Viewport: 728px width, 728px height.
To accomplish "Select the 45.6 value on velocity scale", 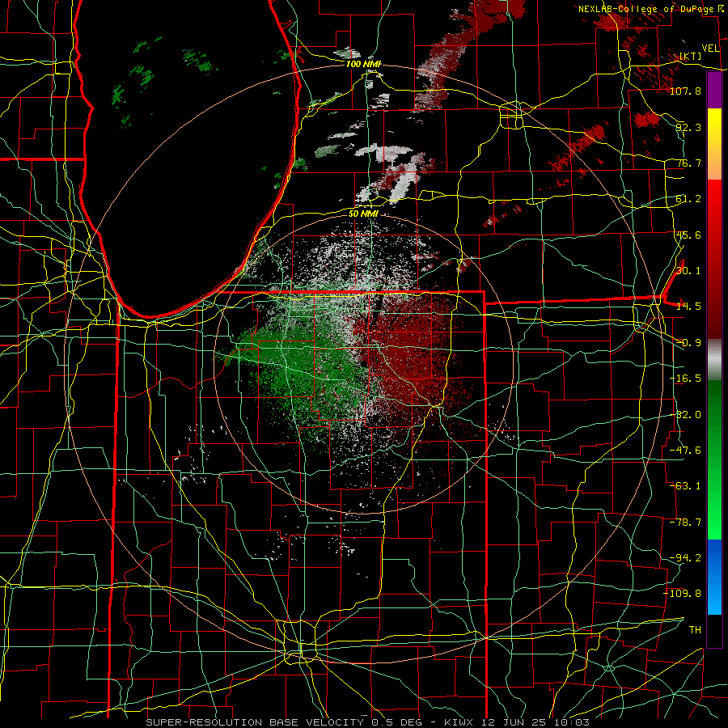I will [688, 235].
